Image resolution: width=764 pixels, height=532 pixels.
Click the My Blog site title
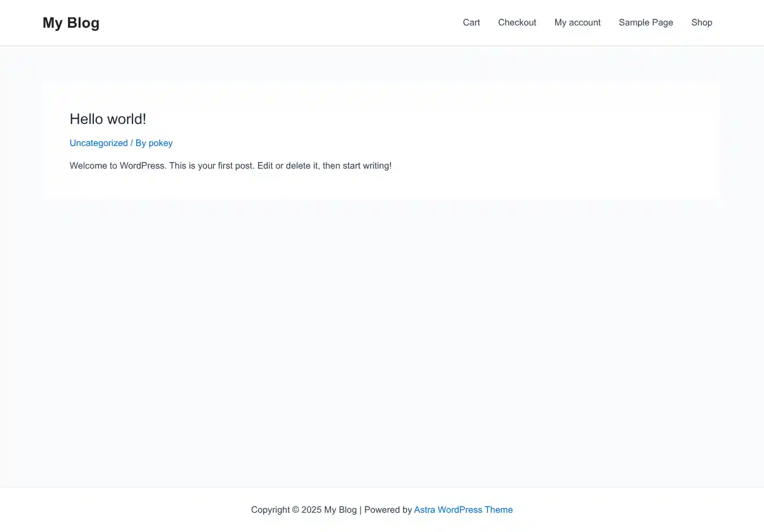pos(71,23)
